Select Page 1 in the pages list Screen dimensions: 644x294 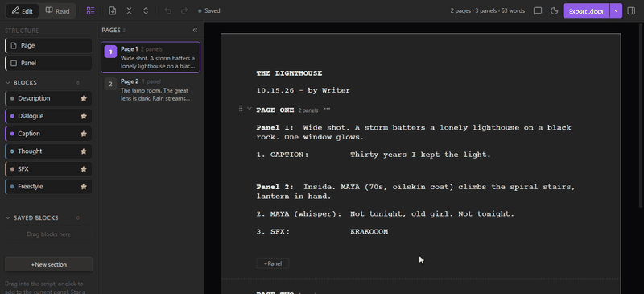(151, 57)
